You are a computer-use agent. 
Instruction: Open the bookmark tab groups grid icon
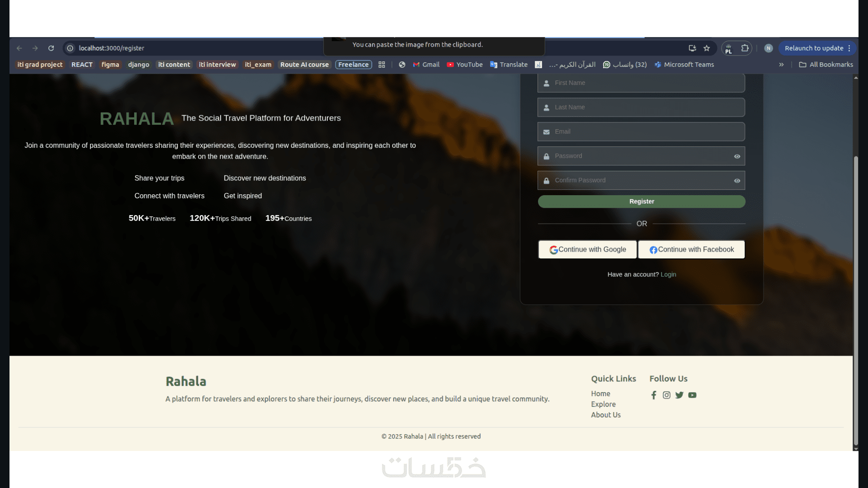point(382,65)
